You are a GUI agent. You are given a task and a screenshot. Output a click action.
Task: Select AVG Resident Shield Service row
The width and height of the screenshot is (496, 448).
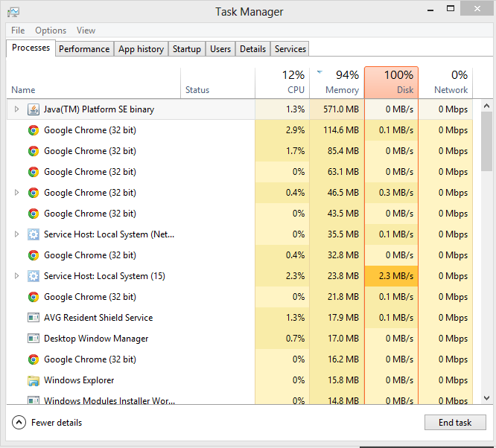tap(240, 318)
